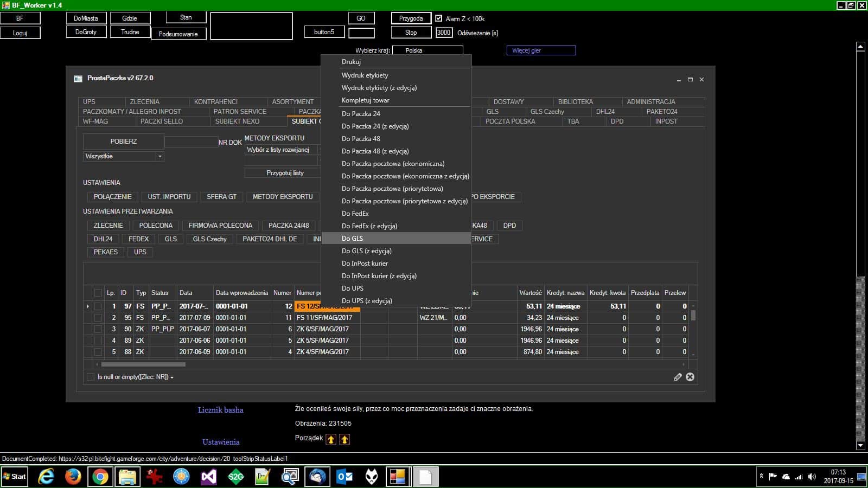Open the OneDrive cloud tray icon
This screenshot has width=868, height=488.
[786, 477]
